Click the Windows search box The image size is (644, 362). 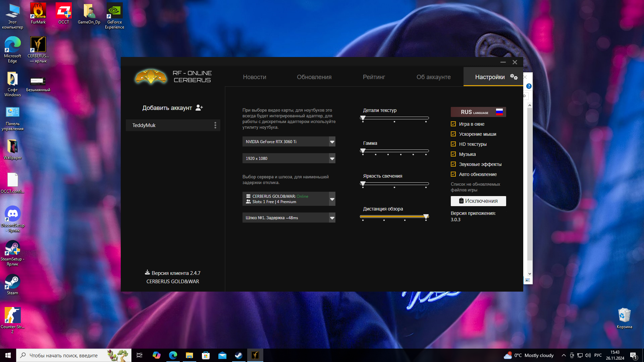(74, 355)
